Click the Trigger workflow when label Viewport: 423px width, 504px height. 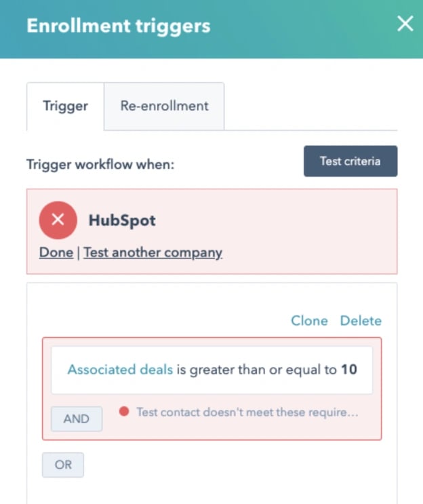tap(100, 165)
